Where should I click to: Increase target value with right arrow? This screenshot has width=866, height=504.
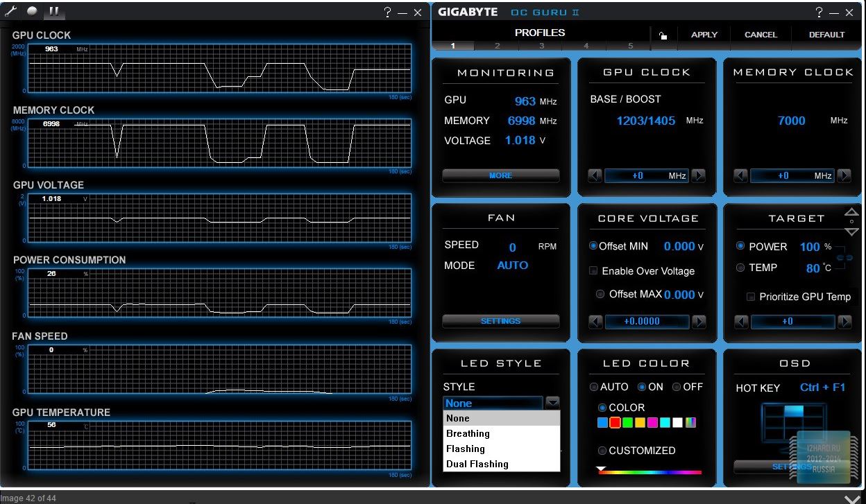pos(844,322)
